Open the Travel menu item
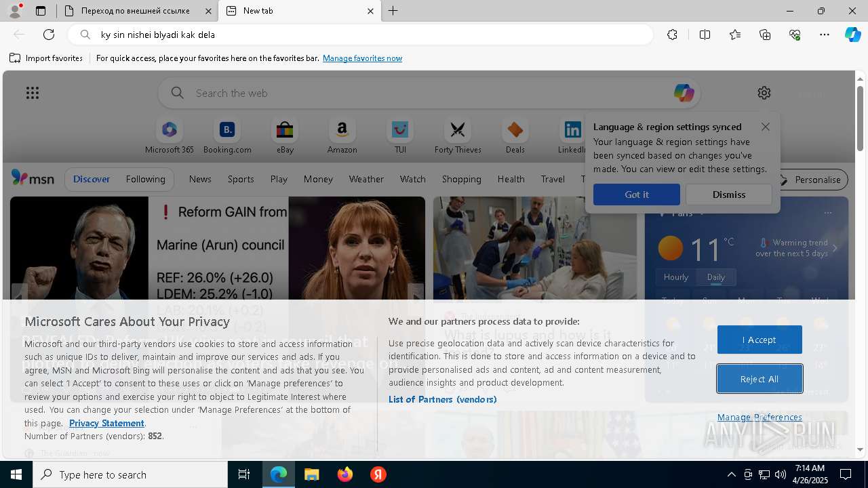This screenshot has width=868, height=488. (553, 179)
